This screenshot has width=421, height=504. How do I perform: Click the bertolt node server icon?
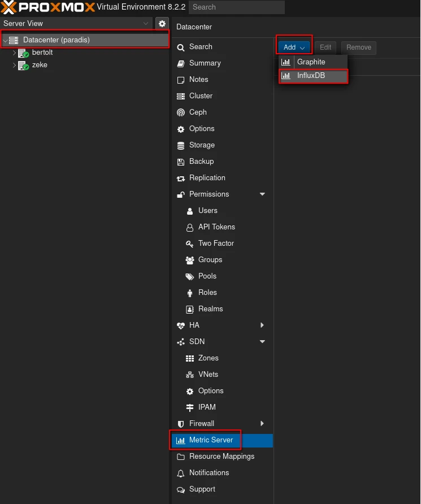pyautogui.click(x=23, y=53)
